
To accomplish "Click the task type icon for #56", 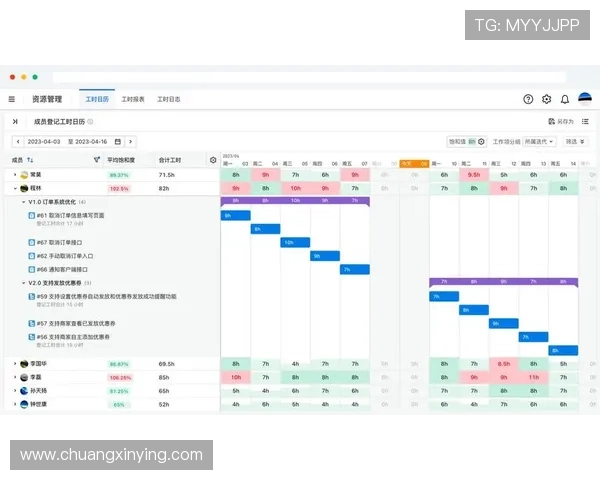I will pos(32,337).
